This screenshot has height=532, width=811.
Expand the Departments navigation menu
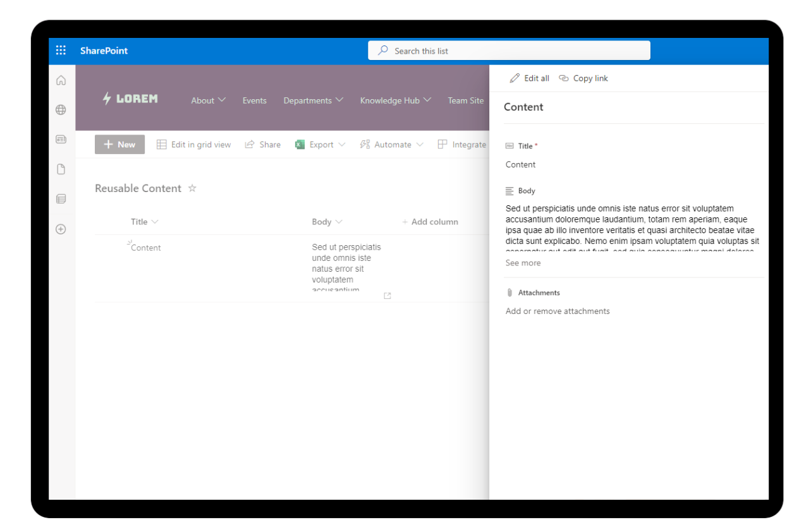(x=313, y=100)
